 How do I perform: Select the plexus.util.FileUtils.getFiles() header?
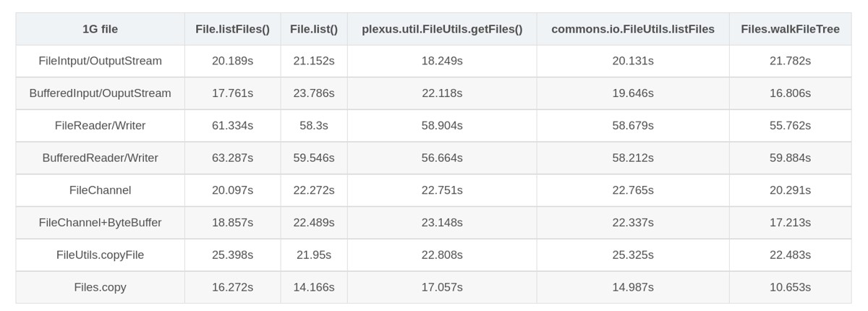pyautogui.click(x=442, y=29)
